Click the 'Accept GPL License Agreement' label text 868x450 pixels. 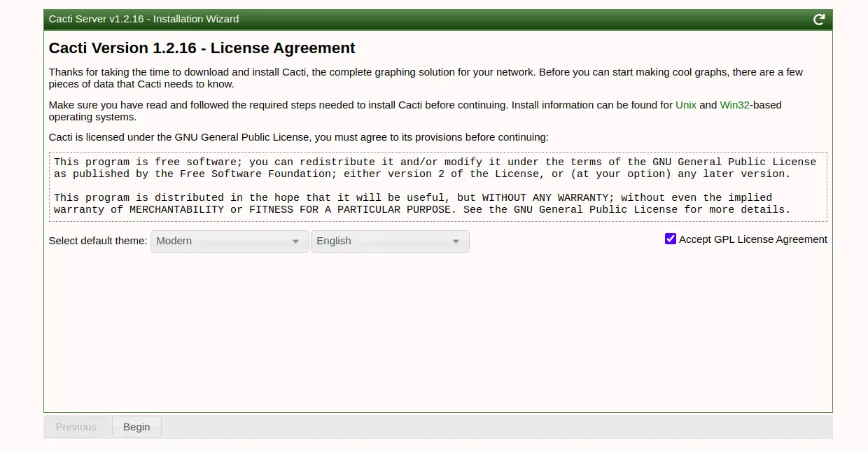coord(753,239)
